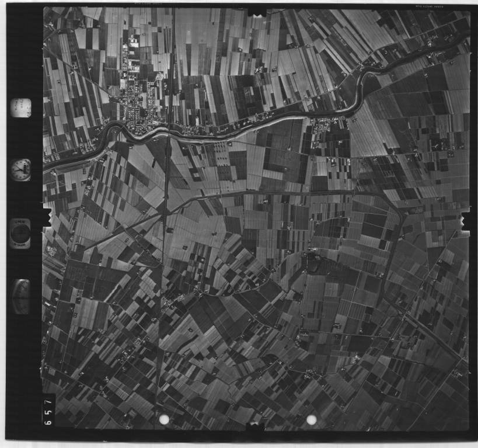This screenshot has height=448, width=478.
Task: Click the circular level bubble instrument
Action: coord(20,233)
